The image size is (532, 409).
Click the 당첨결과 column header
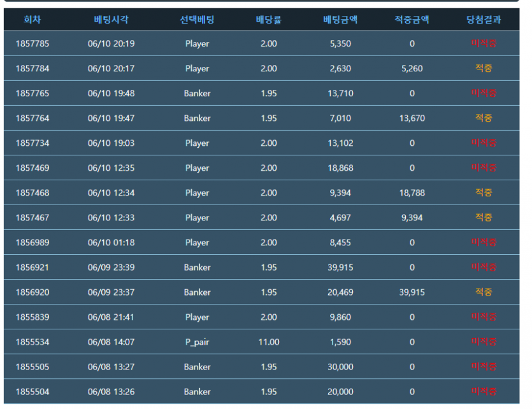484,20
